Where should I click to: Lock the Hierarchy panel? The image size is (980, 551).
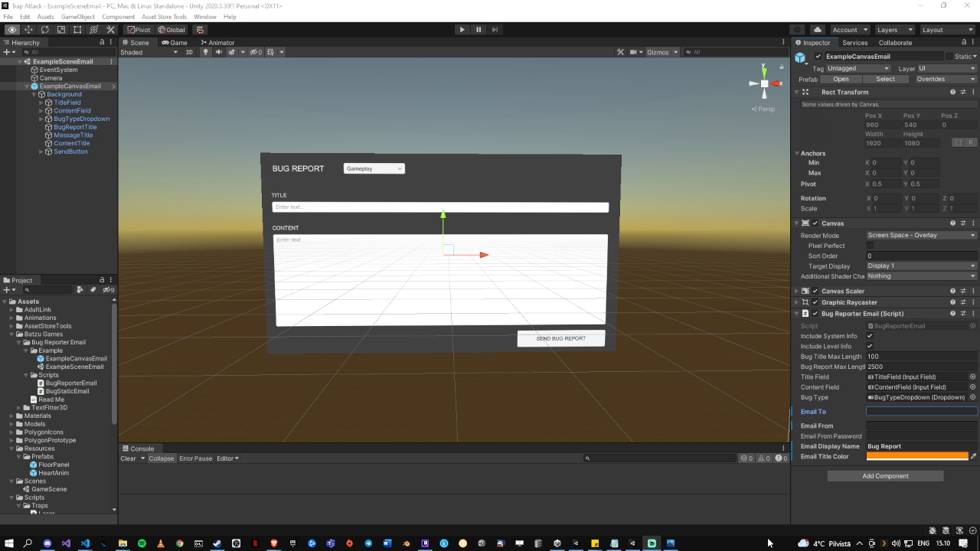click(102, 43)
